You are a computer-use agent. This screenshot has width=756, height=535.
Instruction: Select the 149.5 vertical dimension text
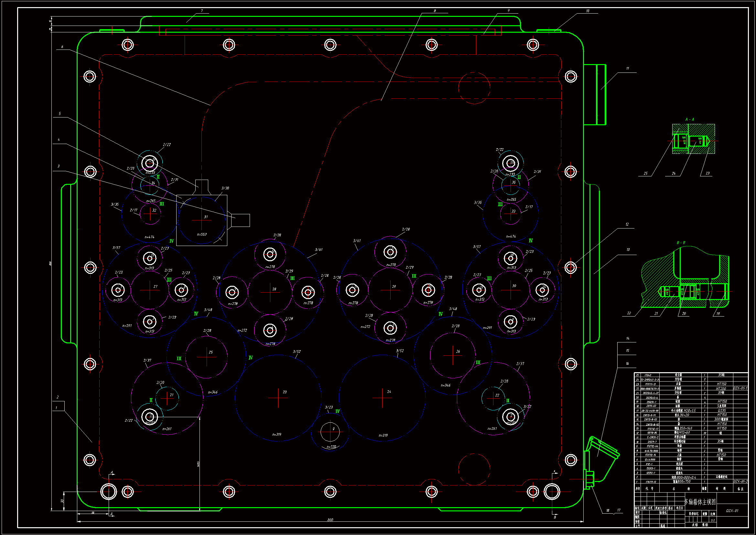click(x=198, y=464)
